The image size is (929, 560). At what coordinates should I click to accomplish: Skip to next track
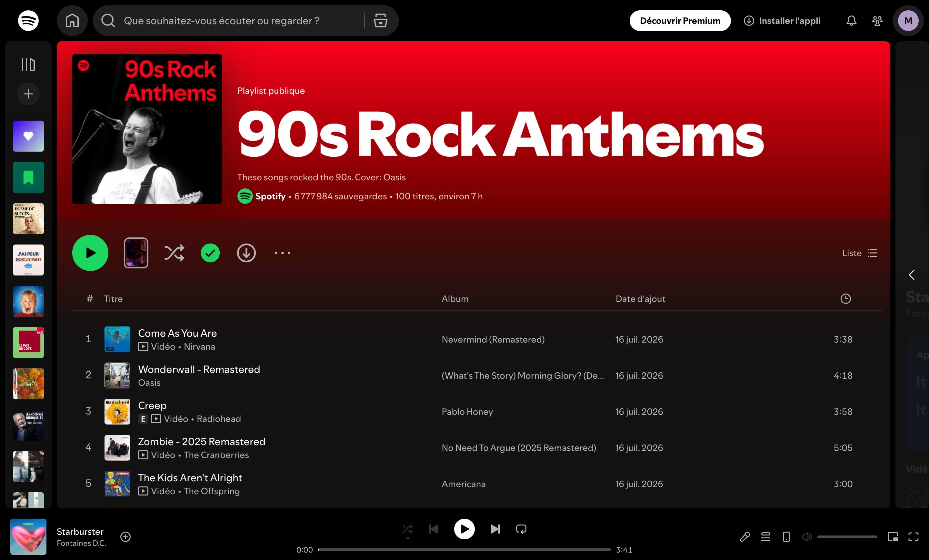(495, 529)
